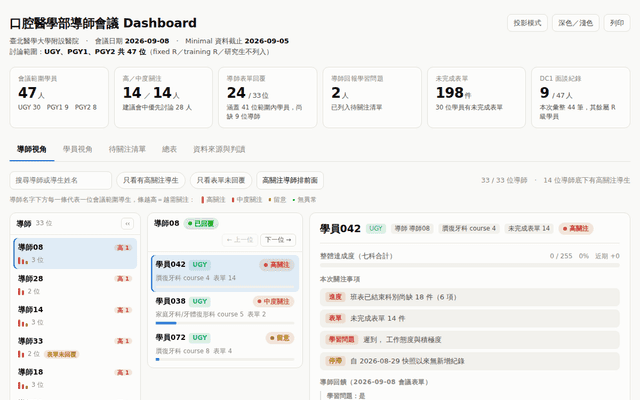The height and width of the screenshot is (400, 640).
Task: Click the 學員072 progress bar
Action: coord(225,360)
